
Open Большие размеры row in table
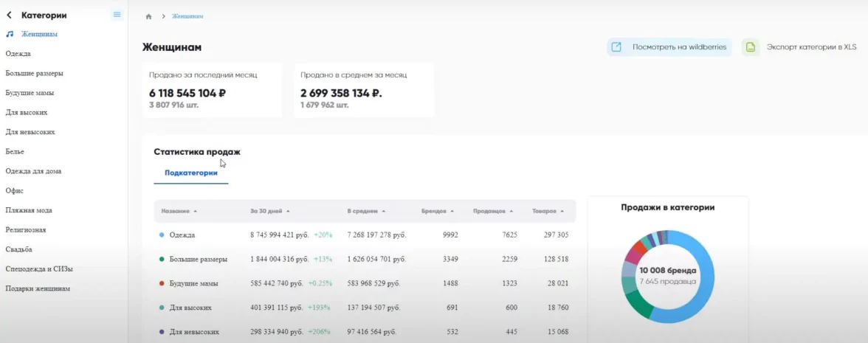(x=198, y=259)
